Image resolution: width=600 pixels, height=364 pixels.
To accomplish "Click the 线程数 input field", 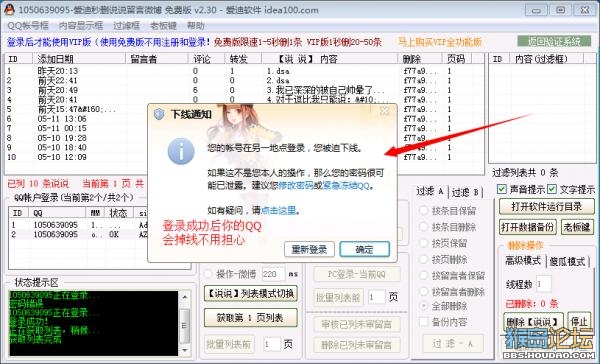I will (x=544, y=284).
